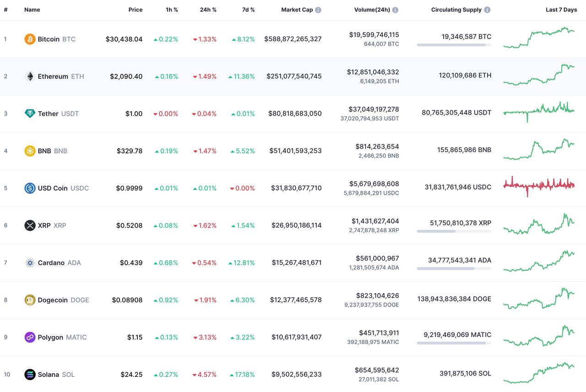This screenshot has height=392, width=586.
Task: Click the XRP logo icon
Action: pos(30,225)
